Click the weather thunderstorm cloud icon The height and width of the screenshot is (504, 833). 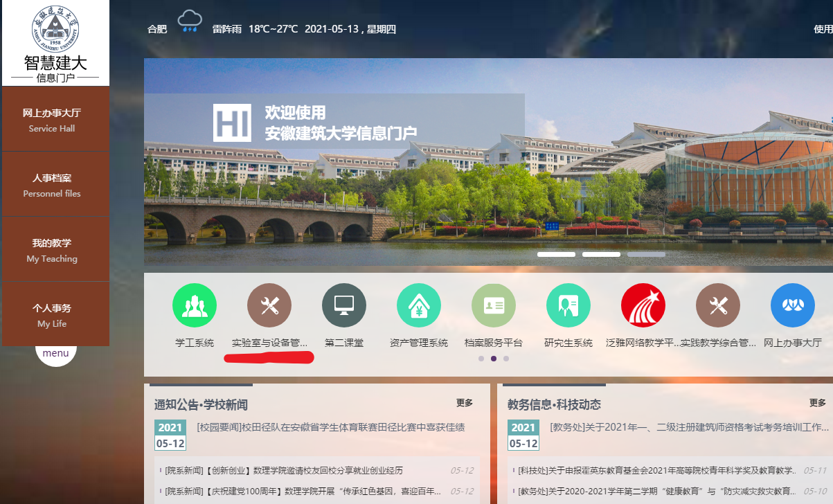pos(190,21)
